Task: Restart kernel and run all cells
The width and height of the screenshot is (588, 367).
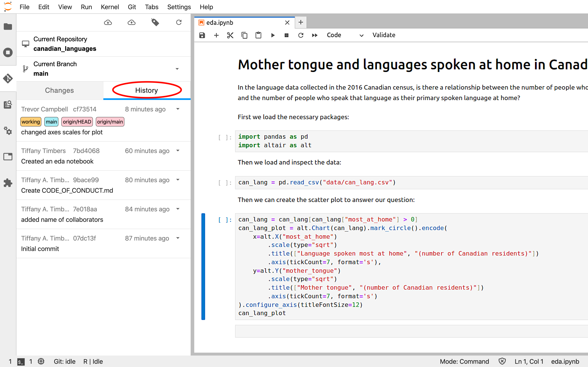Action: click(x=315, y=35)
